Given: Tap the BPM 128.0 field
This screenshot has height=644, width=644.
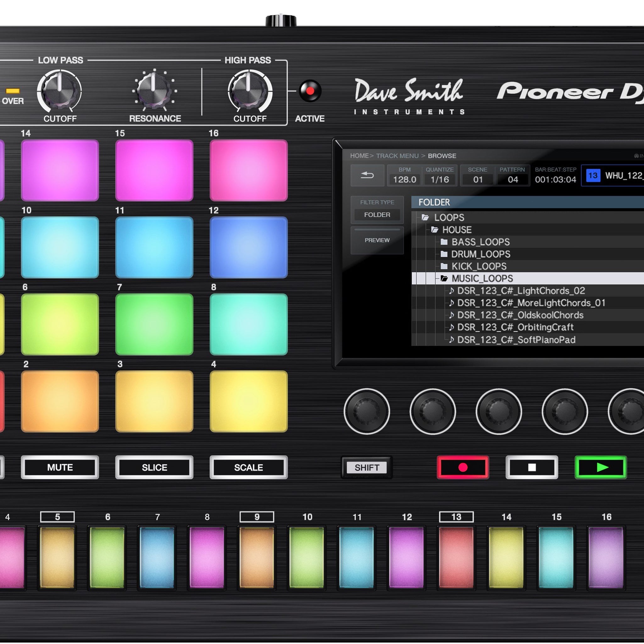Looking at the screenshot, I should tap(404, 175).
